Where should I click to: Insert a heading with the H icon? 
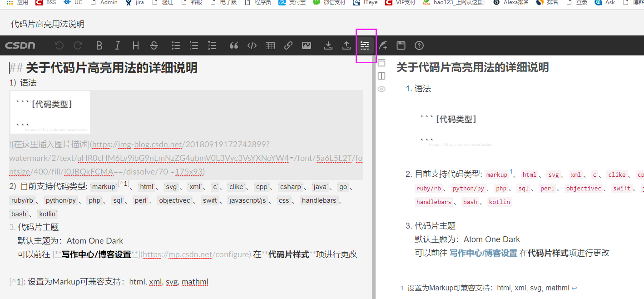pos(136,45)
